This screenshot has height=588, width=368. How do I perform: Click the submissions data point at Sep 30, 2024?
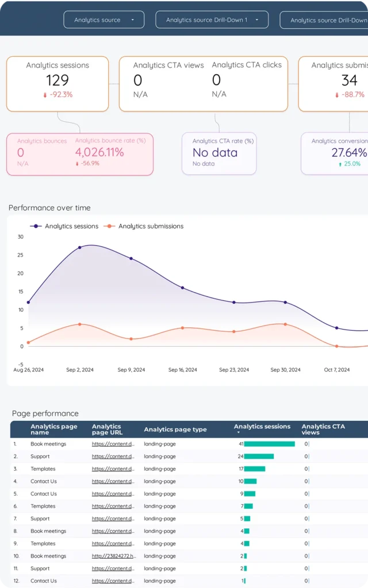tap(285, 324)
